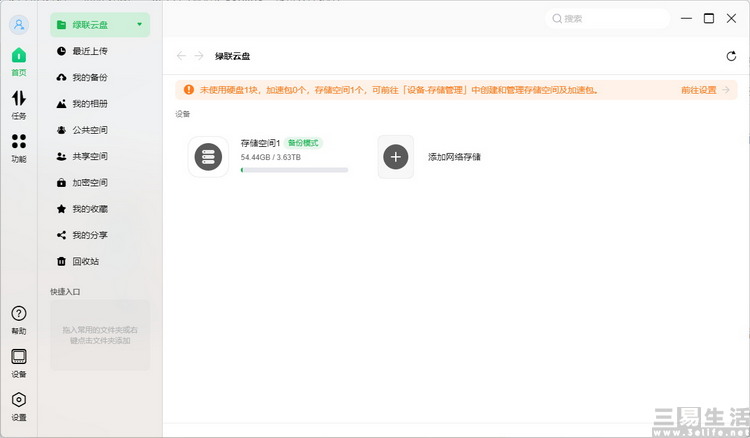Open the 功能 features section
Image resolution: width=750 pixels, height=438 pixels.
(x=19, y=148)
